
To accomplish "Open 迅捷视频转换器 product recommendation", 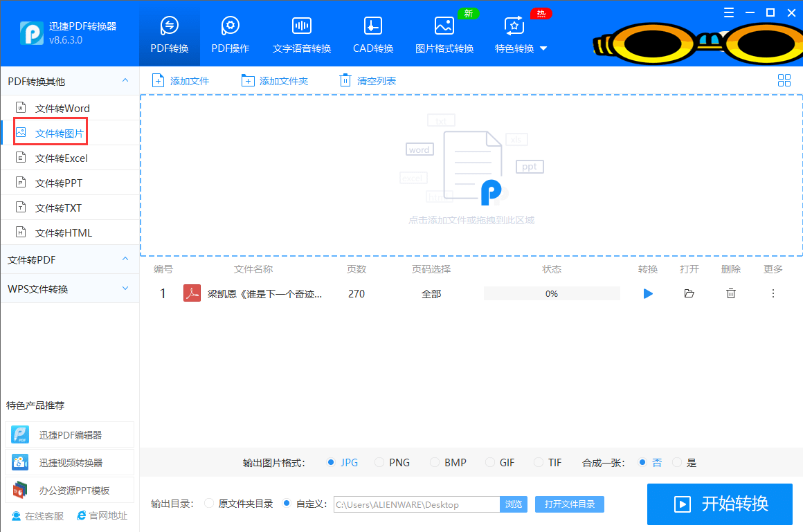I will (70, 462).
